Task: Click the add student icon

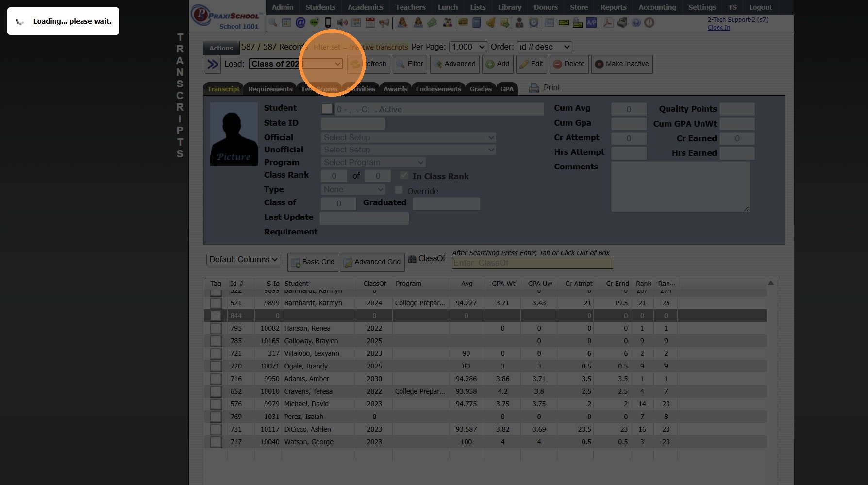Action: tap(402, 23)
